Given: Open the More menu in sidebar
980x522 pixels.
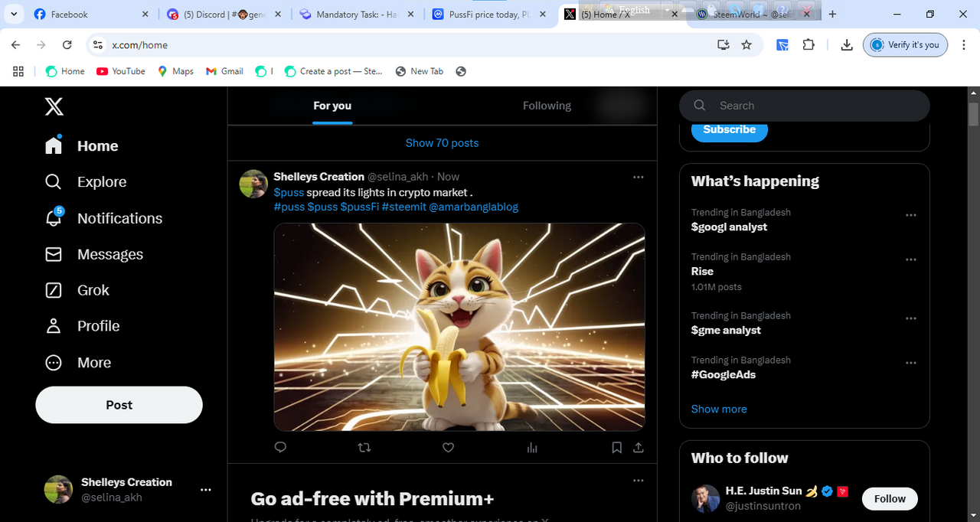Looking at the screenshot, I should [77, 363].
